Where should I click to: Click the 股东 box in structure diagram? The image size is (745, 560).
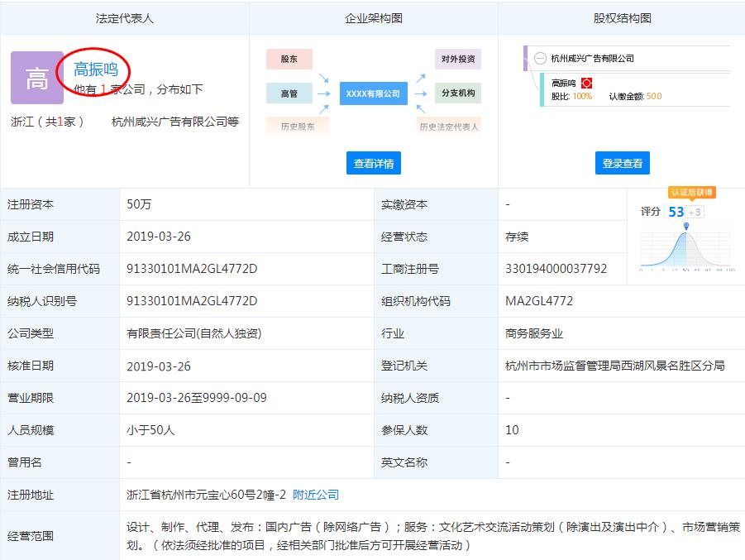click(x=289, y=60)
